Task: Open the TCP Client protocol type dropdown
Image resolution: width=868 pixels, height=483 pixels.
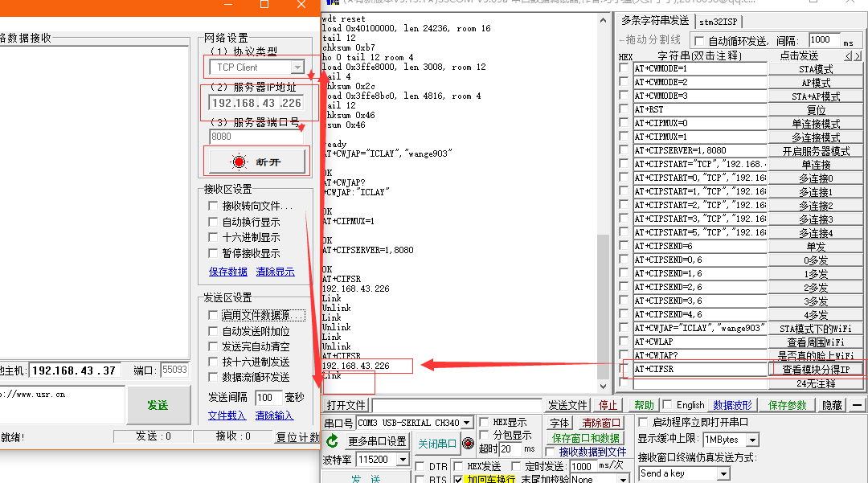Action: [297, 67]
